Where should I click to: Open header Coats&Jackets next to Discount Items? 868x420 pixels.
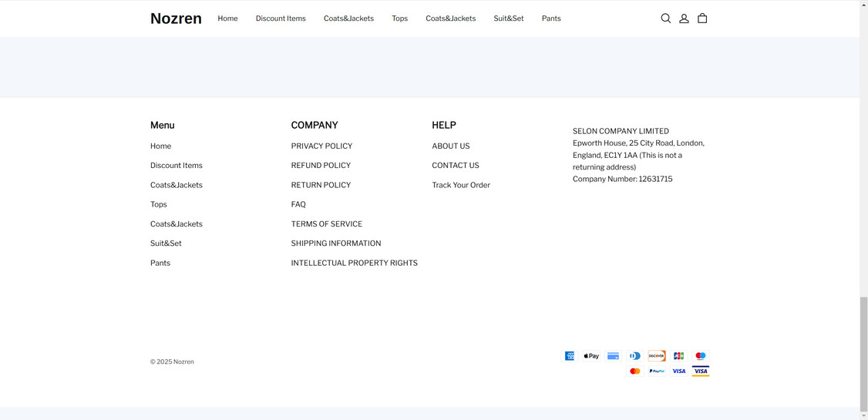coord(348,18)
